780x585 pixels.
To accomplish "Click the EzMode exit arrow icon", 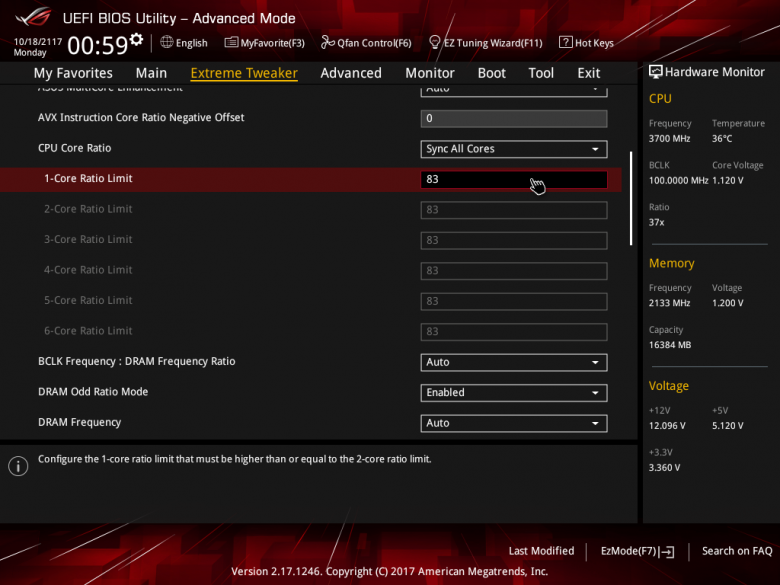I will pos(667,551).
